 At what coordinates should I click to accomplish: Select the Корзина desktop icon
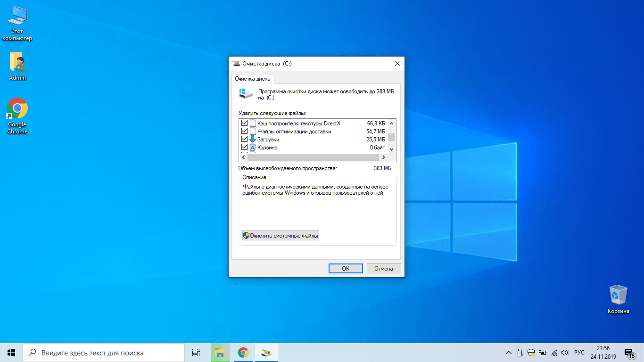pyautogui.click(x=618, y=296)
